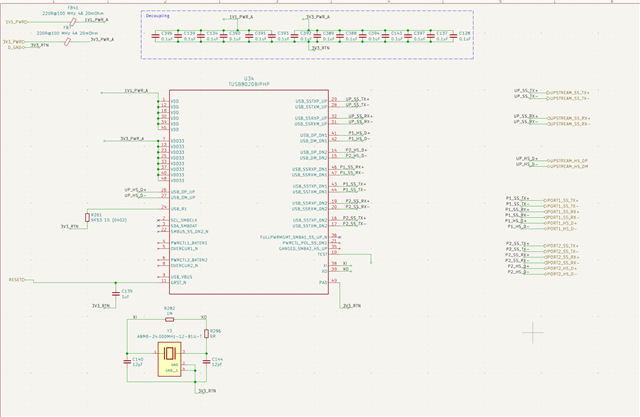The height and width of the screenshot is (417, 640).
Task: Select capacitor C135 near RESETD net
Action: click(116, 294)
